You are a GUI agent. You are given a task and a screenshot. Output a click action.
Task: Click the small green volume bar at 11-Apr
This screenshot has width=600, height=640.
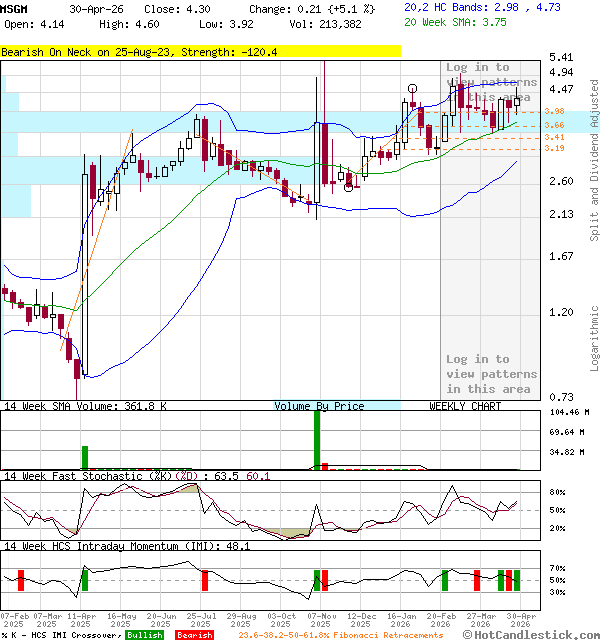pyautogui.click(x=85, y=457)
